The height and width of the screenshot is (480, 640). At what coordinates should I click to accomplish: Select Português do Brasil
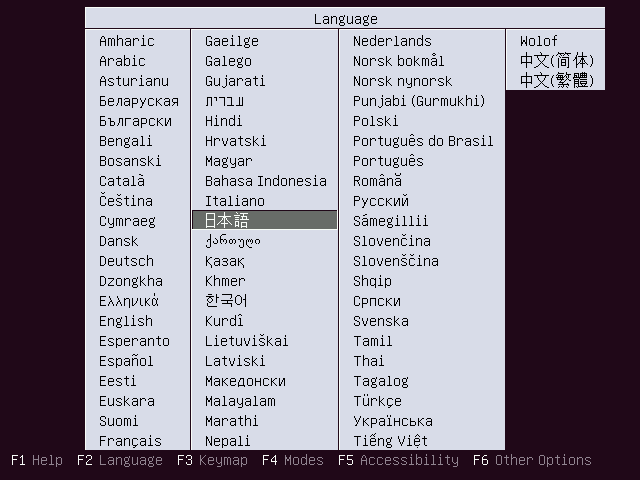(423, 141)
